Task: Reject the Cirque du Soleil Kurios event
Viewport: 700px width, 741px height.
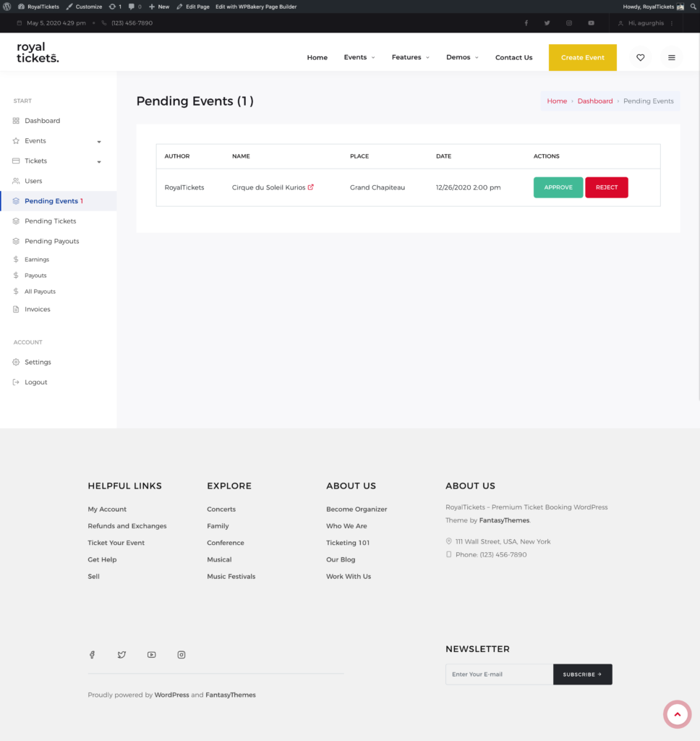Action: pos(607,187)
